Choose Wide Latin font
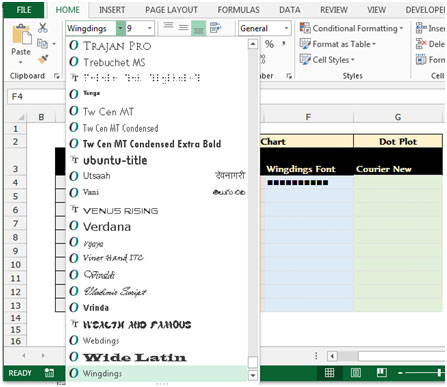The image size is (447, 387). [157, 357]
